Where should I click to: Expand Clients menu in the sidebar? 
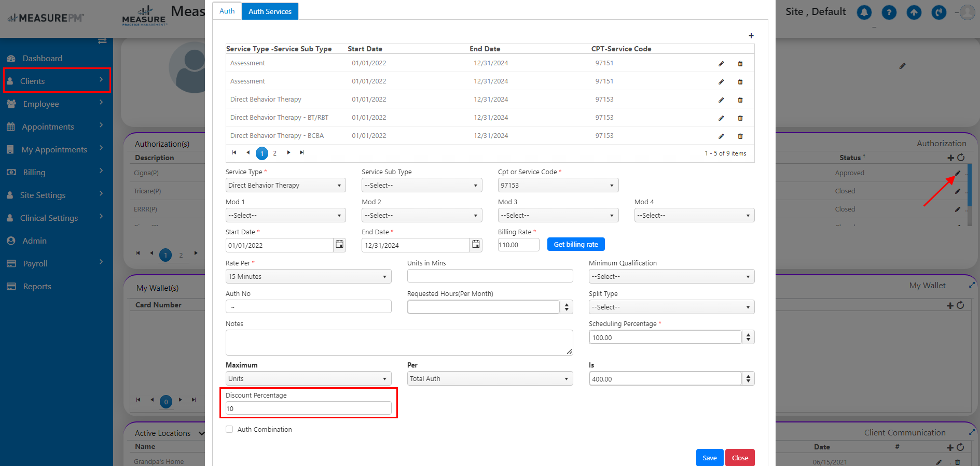57,81
